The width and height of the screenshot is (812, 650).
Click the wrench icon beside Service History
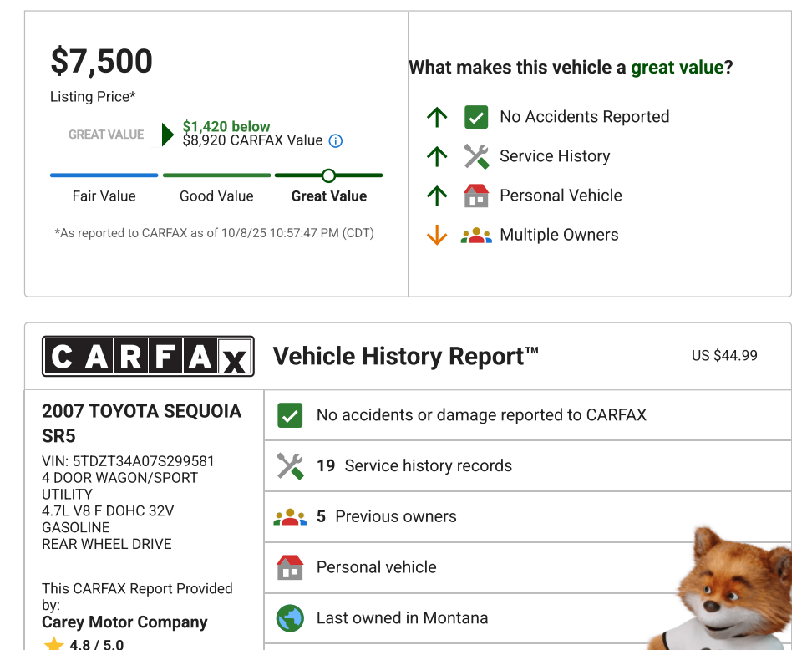tap(476, 156)
